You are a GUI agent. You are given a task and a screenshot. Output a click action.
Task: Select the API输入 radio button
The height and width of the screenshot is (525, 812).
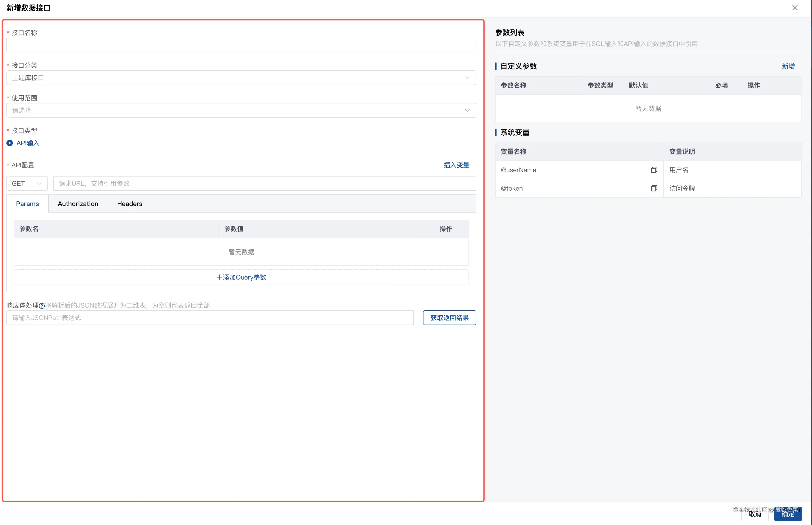pyautogui.click(x=10, y=143)
